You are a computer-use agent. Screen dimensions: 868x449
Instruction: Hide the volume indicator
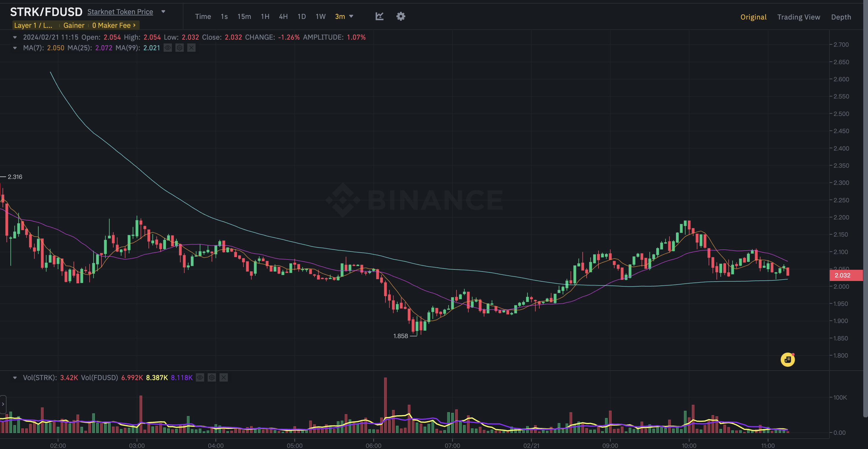(200, 378)
